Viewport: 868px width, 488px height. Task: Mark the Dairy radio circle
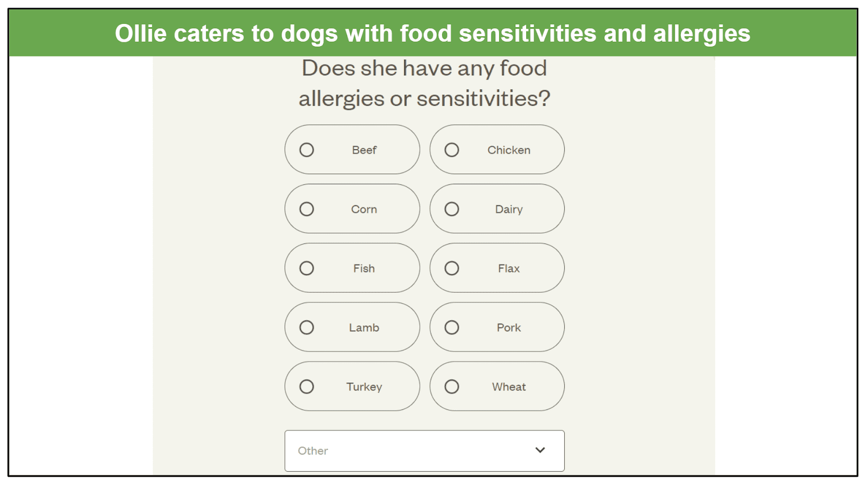click(452, 209)
